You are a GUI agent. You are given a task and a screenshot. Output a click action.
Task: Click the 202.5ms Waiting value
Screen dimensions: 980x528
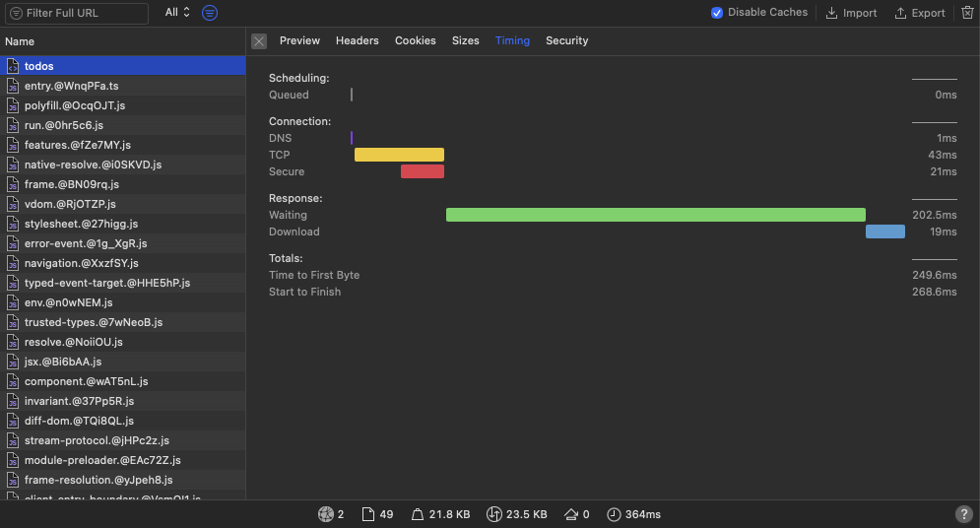pos(935,215)
